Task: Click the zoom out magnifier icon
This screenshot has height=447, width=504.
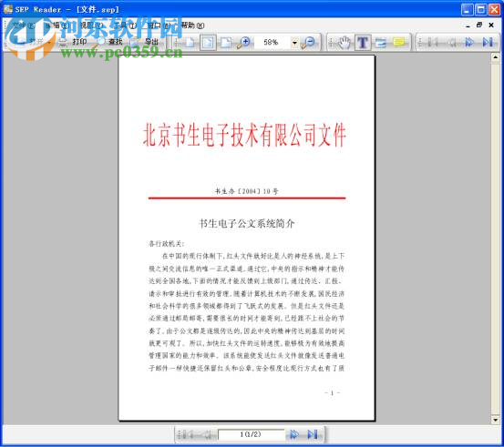Action: [308, 43]
